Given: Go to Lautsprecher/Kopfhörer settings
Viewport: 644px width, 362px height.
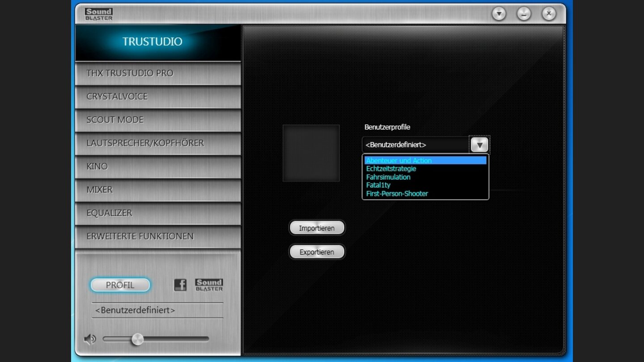Looking at the screenshot, I should (x=158, y=143).
